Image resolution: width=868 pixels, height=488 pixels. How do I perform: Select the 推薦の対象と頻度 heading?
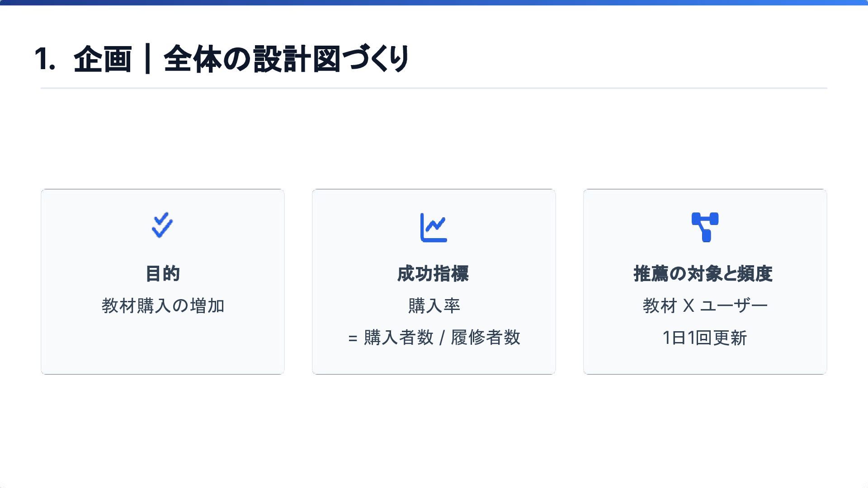[703, 274]
